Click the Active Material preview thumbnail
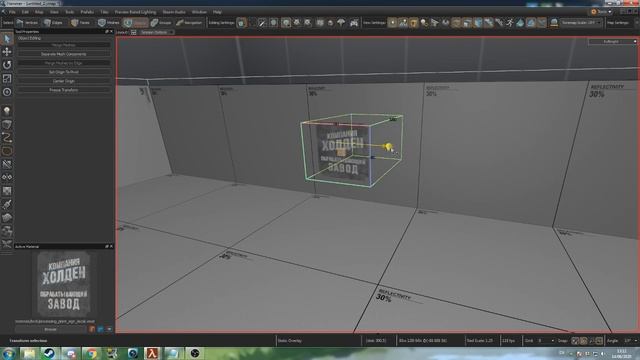640x360 pixels. [x=64, y=284]
